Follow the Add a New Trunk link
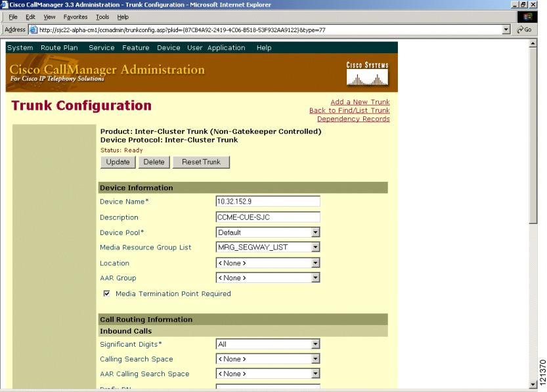 tap(360, 102)
